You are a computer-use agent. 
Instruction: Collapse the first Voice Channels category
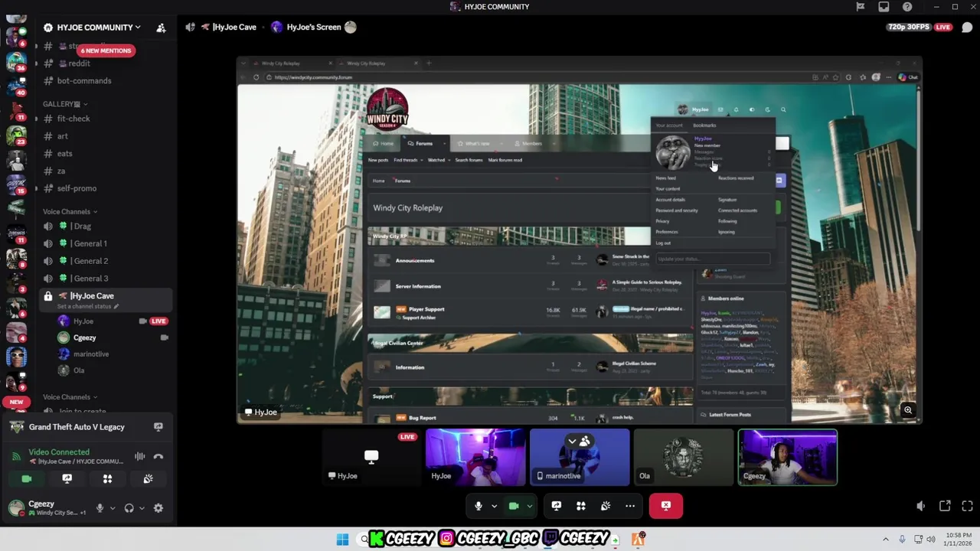click(70, 211)
